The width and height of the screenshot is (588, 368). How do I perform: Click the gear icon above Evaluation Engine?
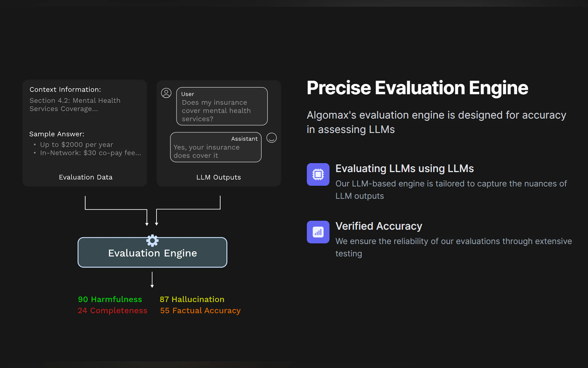coord(152,241)
